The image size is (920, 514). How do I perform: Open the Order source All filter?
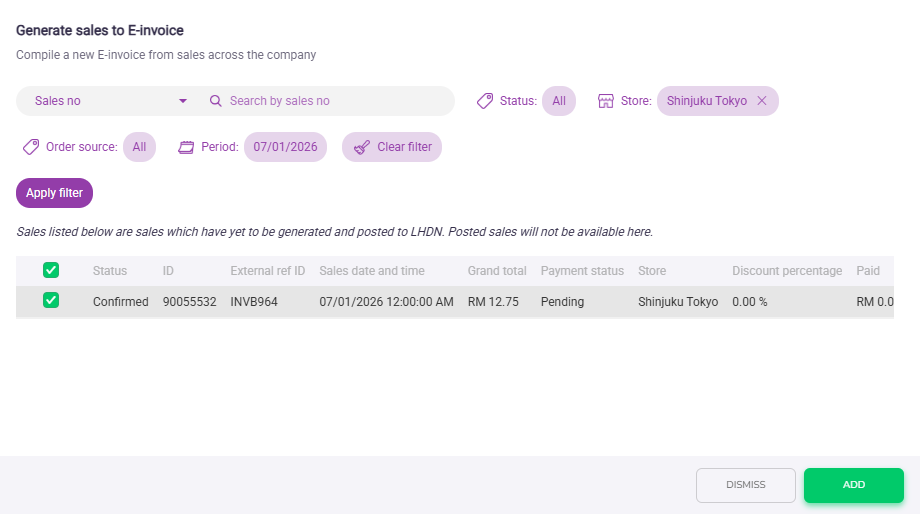139,147
